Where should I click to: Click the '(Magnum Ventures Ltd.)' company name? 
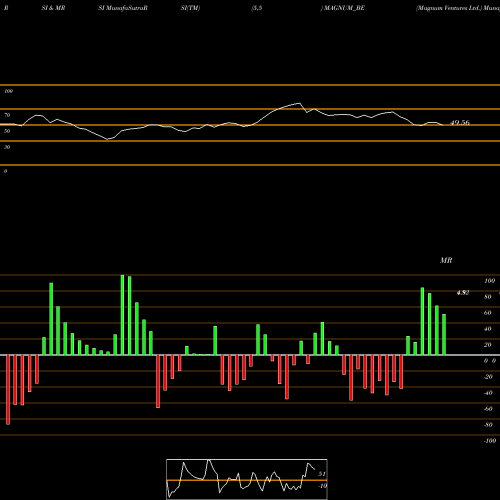point(449,8)
